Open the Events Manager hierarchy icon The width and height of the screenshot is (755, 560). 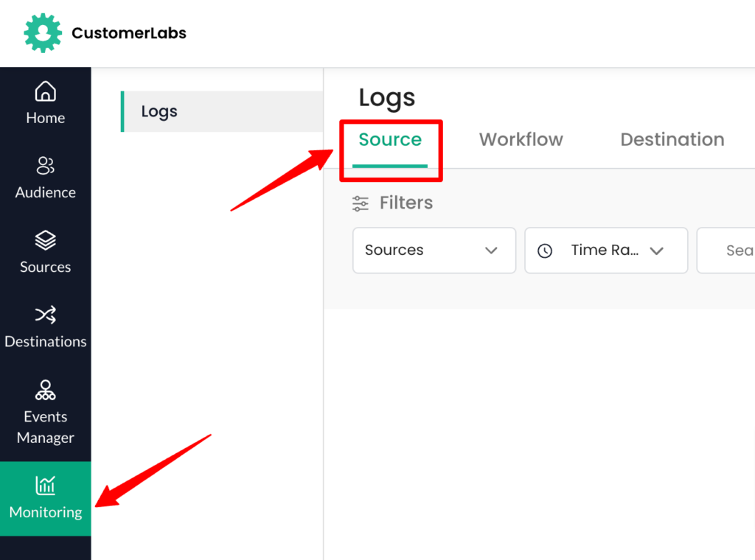pyautogui.click(x=46, y=390)
